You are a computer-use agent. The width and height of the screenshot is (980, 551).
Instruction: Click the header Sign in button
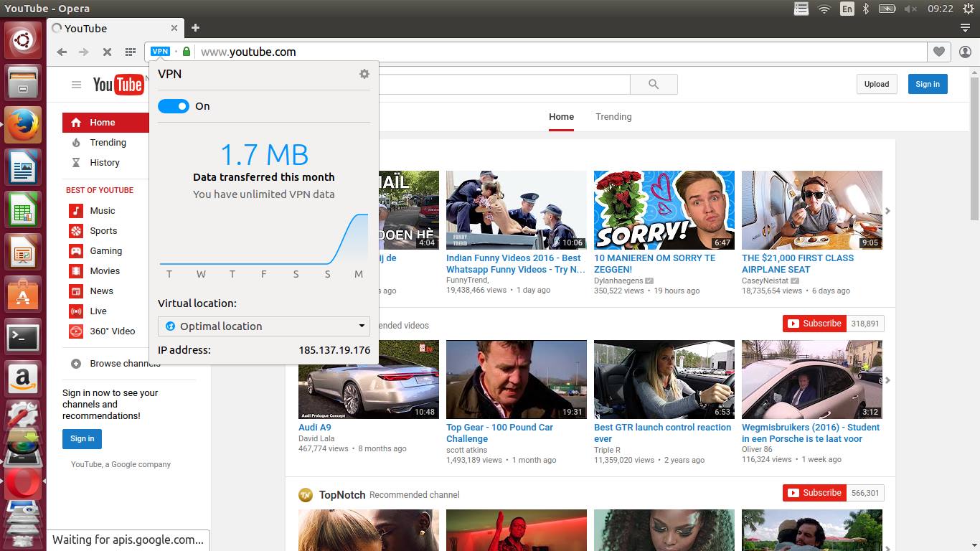coord(928,84)
